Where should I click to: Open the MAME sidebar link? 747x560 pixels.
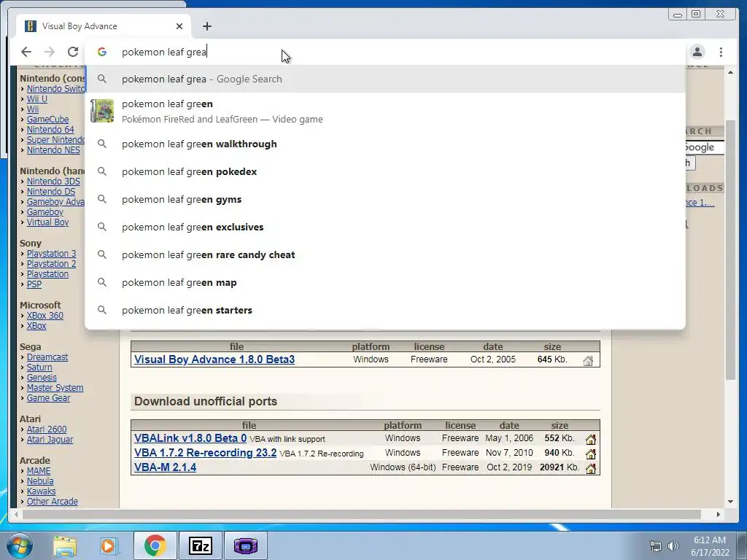pos(39,471)
